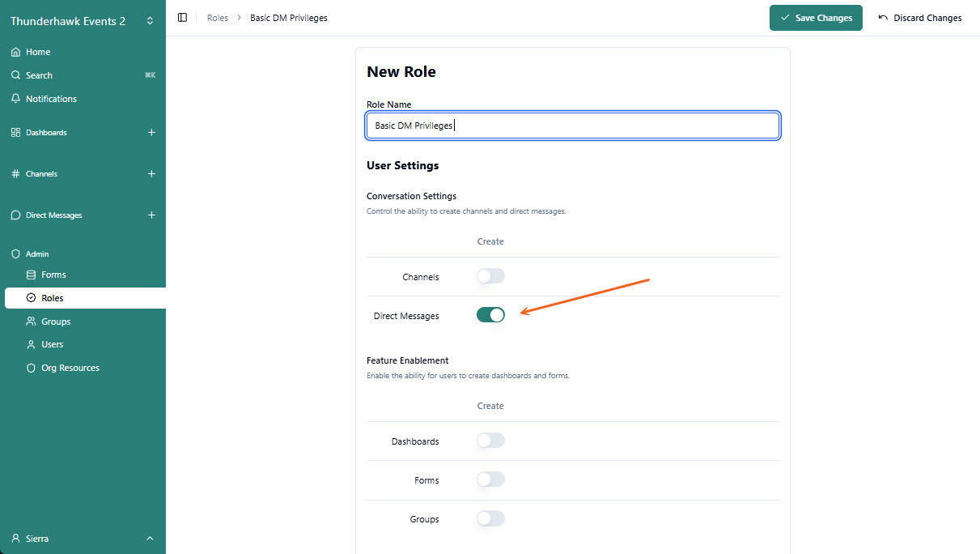Click the Admin shield icon
Viewport: 980px width, 554px height.
point(15,254)
